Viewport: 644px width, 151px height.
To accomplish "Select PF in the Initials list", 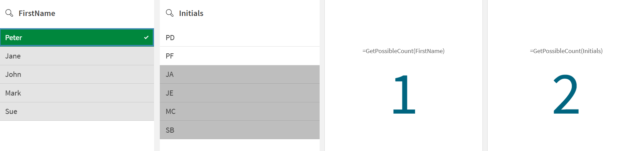I will click(x=239, y=56).
